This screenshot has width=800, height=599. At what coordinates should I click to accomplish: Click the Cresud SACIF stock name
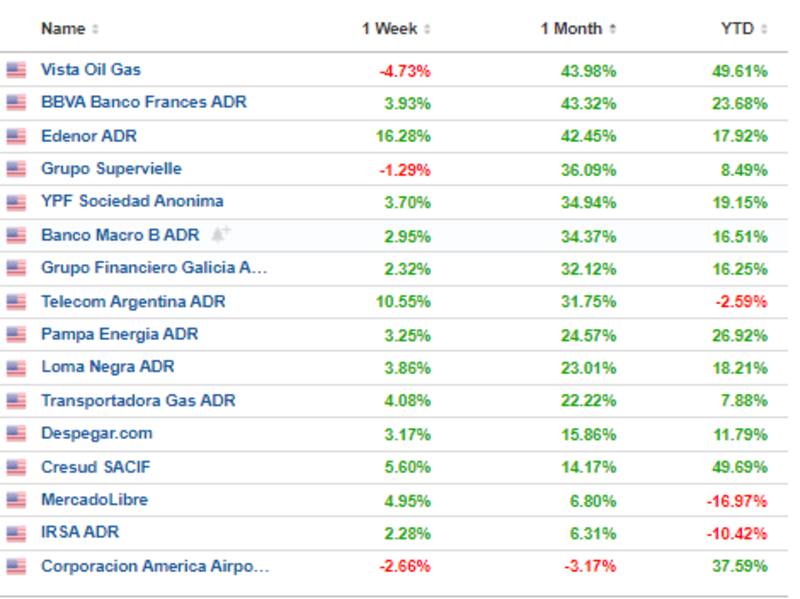[95, 467]
